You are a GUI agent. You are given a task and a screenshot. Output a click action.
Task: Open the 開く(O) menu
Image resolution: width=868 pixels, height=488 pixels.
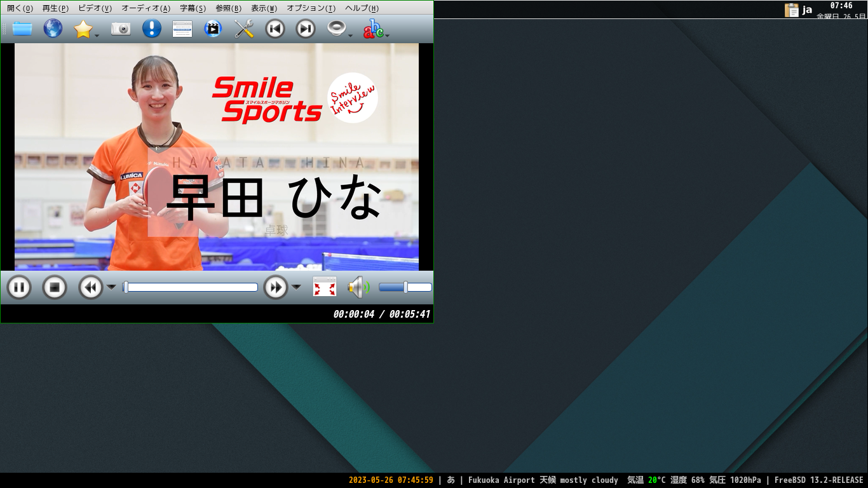tap(20, 8)
